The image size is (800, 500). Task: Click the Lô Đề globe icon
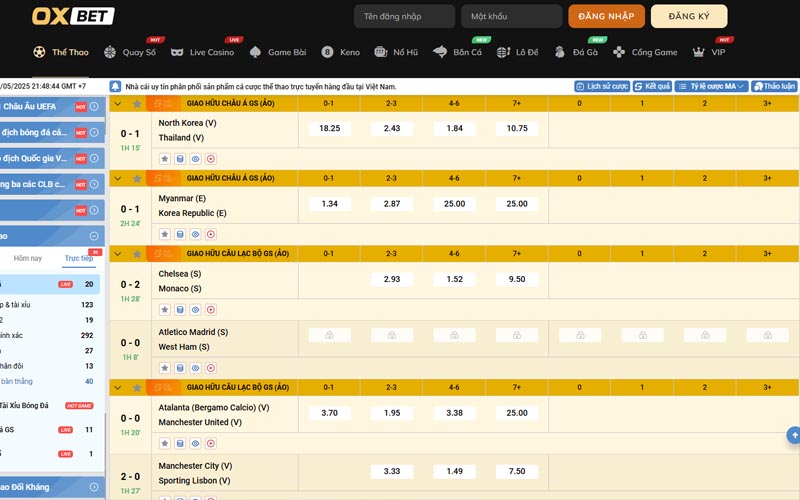(x=503, y=52)
